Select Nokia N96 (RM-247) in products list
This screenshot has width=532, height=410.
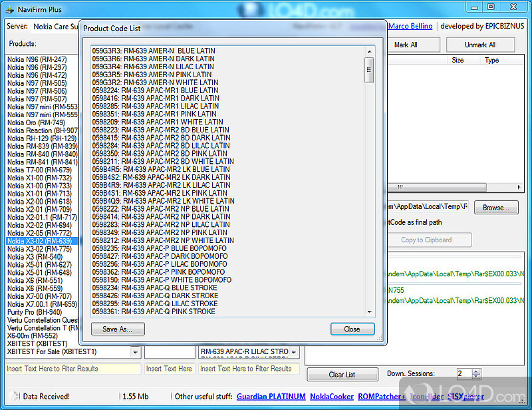pyautogui.click(x=37, y=59)
